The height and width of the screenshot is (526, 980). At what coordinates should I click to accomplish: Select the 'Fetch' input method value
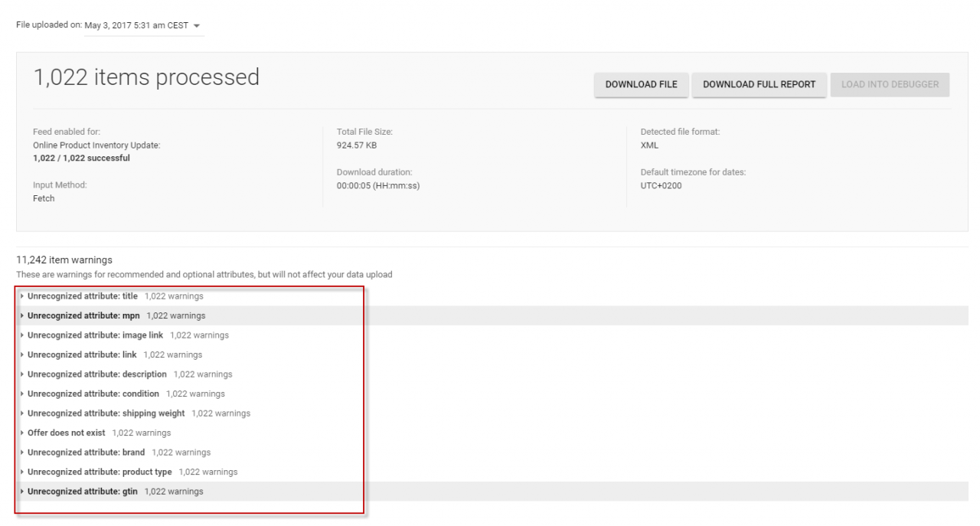coord(44,198)
